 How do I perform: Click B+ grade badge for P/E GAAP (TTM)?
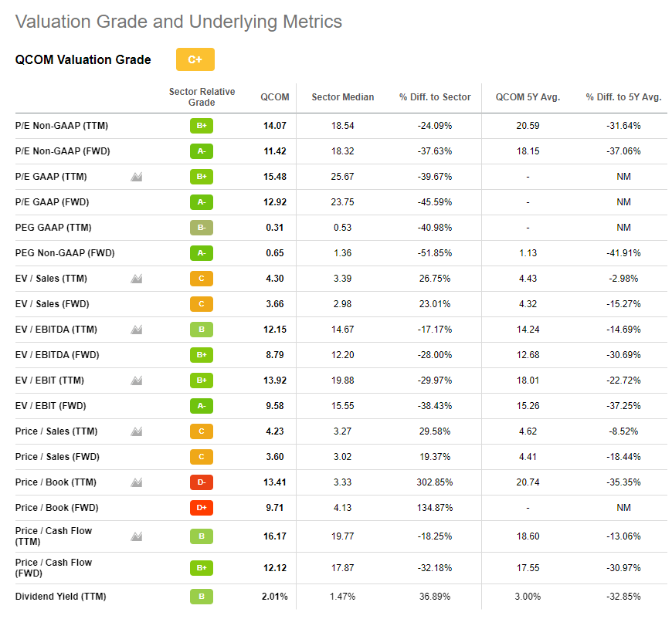pos(202,177)
